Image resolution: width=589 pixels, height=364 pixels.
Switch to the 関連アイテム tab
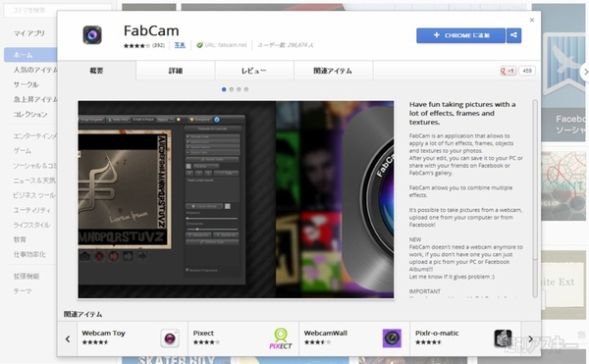(333, 71)
